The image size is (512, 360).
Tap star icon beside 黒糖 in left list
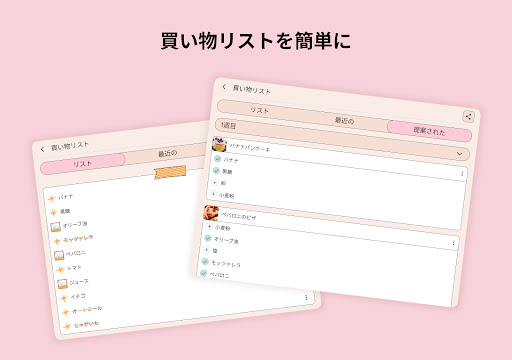coord(53,212)
